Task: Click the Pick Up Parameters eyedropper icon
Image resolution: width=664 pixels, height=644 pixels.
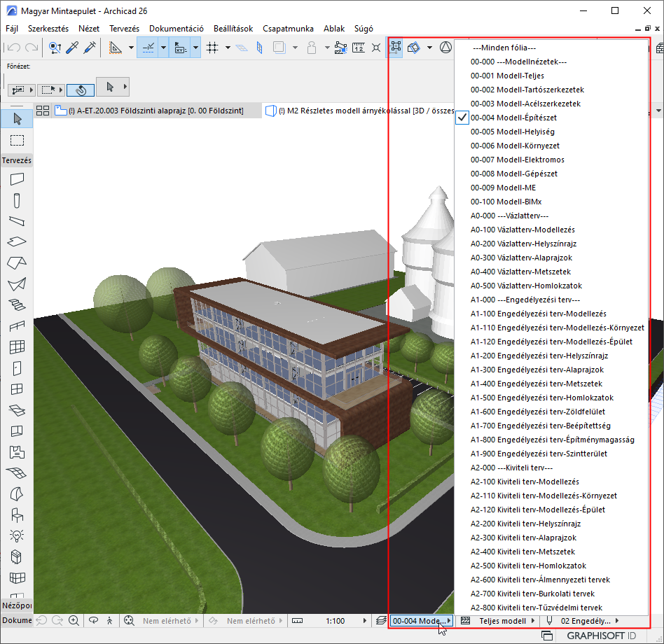Action: [72, 48]
